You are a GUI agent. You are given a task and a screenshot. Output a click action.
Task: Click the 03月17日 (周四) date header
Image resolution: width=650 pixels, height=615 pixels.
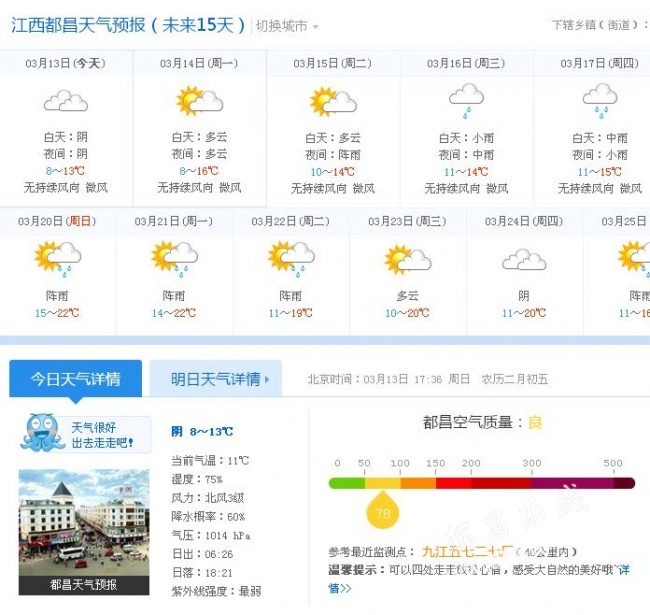coord(599,63)
